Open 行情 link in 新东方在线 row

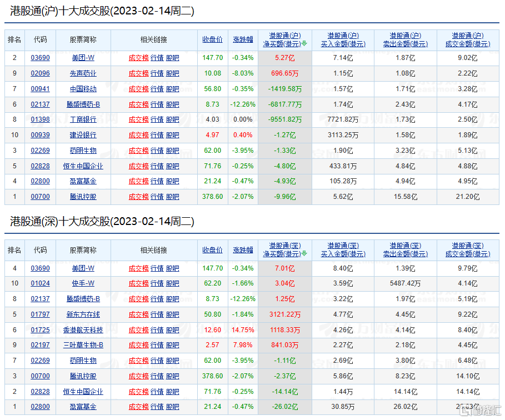pyautogui.click(x=157, y=314)
